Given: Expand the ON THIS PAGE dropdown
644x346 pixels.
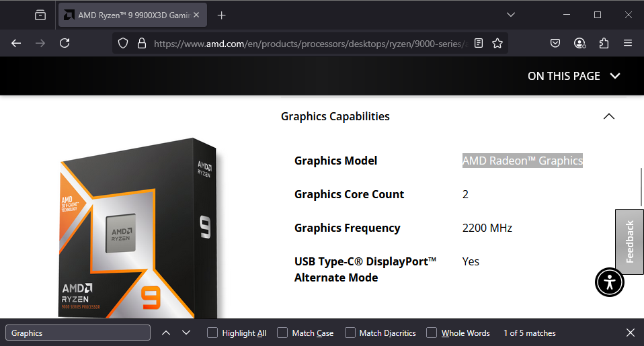Looking at the screenshot, I should tap(574, 76).
